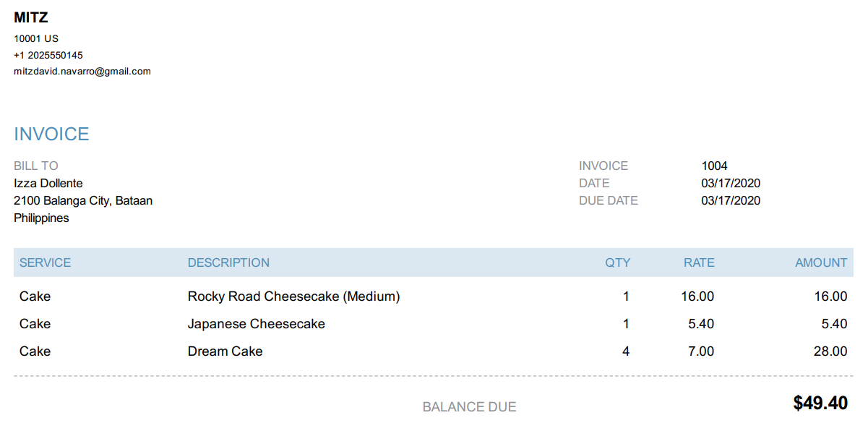This screenshot has width=868, height=423.
Task: Click the $49.40 balance total
Action: point(820,403)
